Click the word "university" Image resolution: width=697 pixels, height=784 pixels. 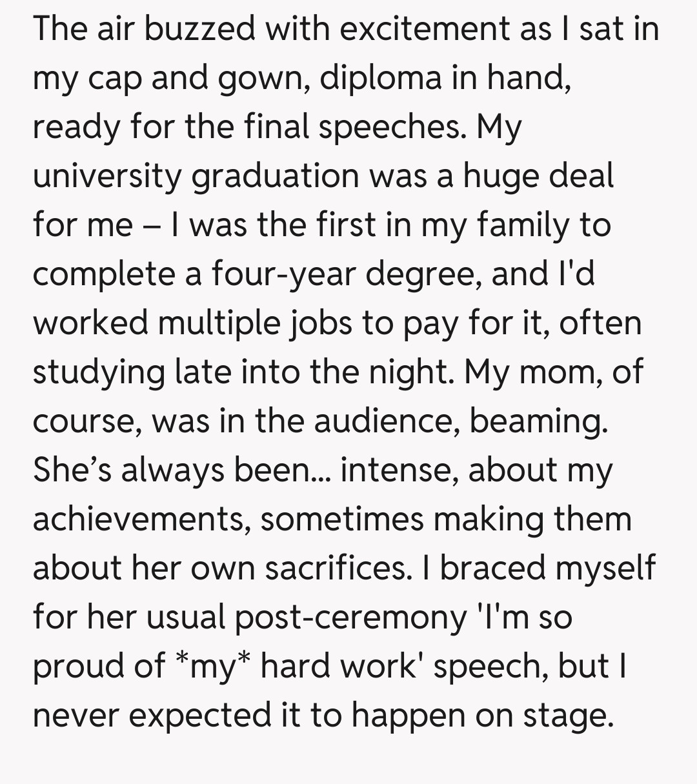pyautogui.click(x=107, y=176)
